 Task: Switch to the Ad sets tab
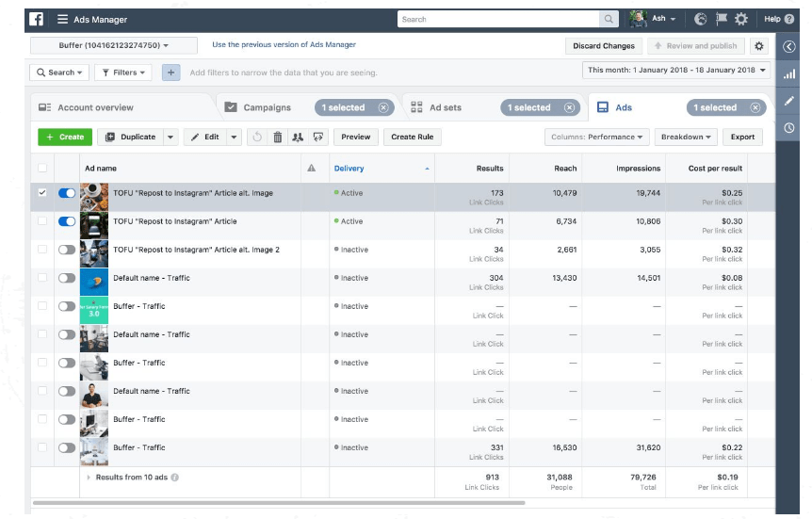446,108
